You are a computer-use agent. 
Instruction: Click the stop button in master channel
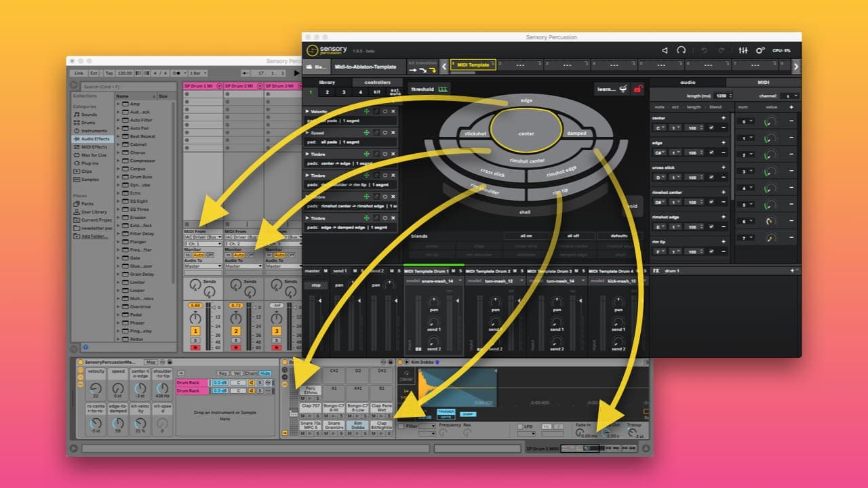click(x=315, y=285)
